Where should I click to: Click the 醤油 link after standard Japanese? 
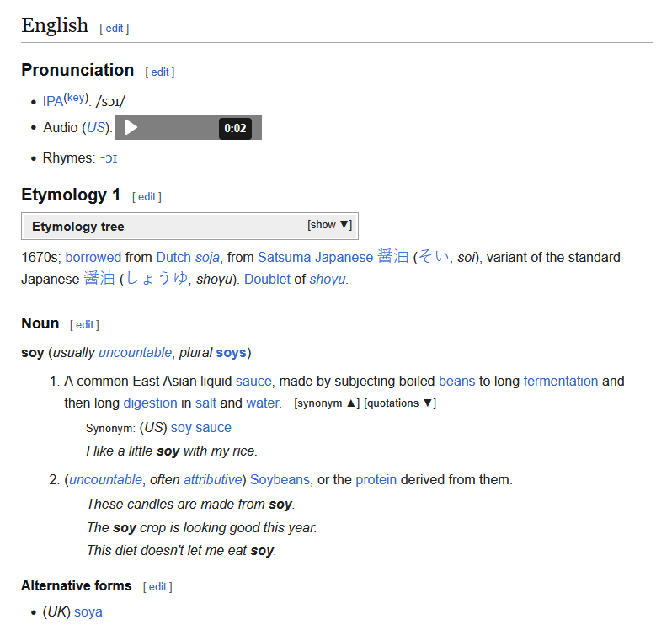(99, 278)
